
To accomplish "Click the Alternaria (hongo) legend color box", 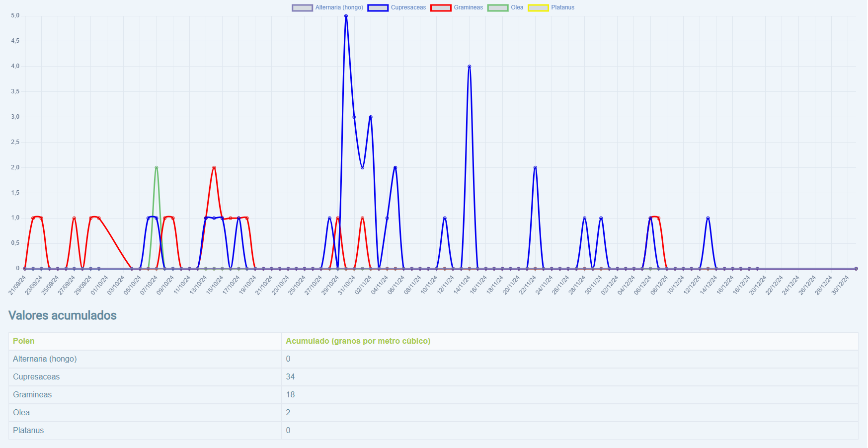I will click(302, 7).
